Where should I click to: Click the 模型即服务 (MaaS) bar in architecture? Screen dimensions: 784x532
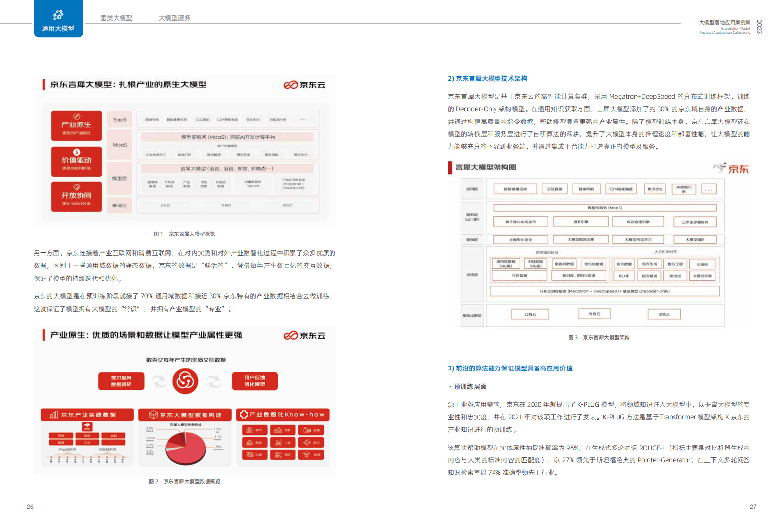(x=605, y=208)
